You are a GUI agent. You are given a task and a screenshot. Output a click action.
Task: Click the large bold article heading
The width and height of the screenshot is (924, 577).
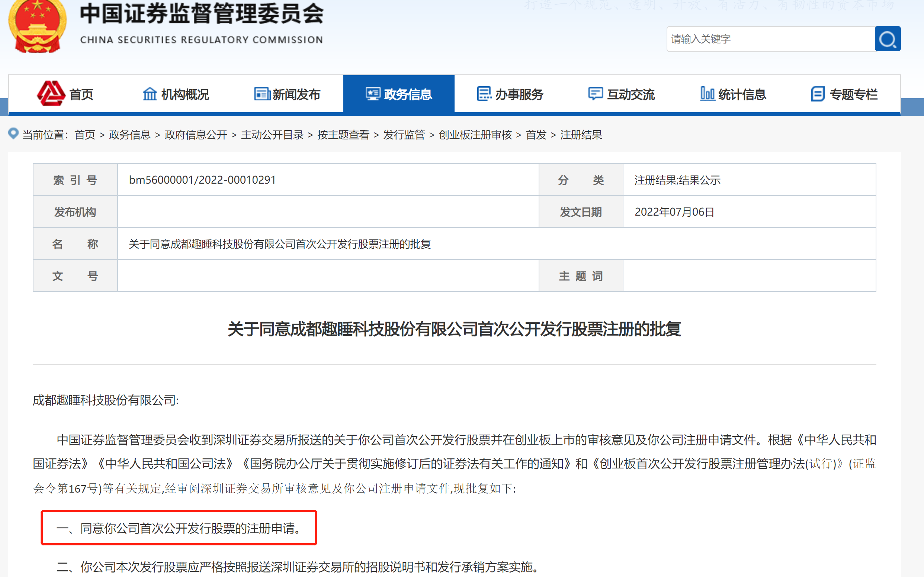[454, 329]
